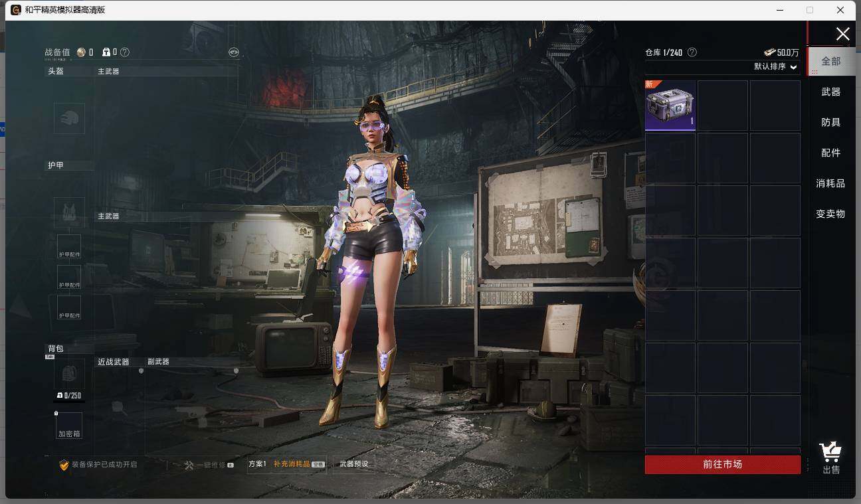
Task: Click the 补充消耗品 button
Action: (x=299, y=464)
